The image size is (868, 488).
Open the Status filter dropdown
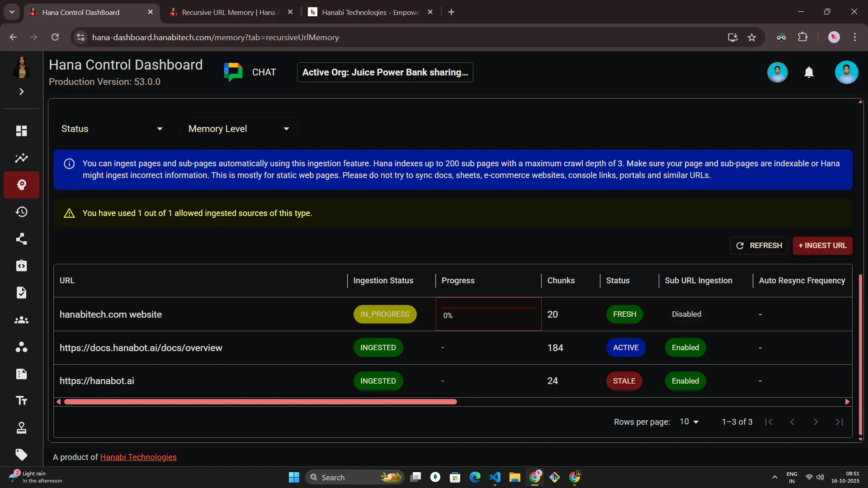[x=112, y=129]
